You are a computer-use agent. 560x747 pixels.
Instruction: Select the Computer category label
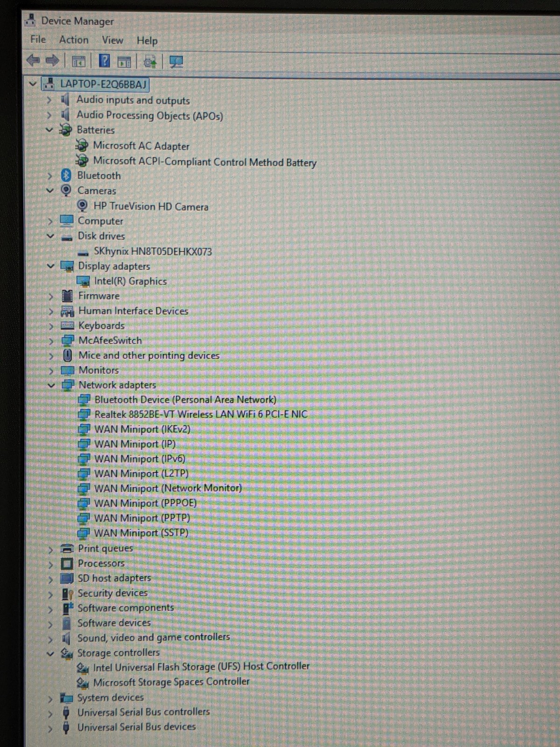point(100,221)
